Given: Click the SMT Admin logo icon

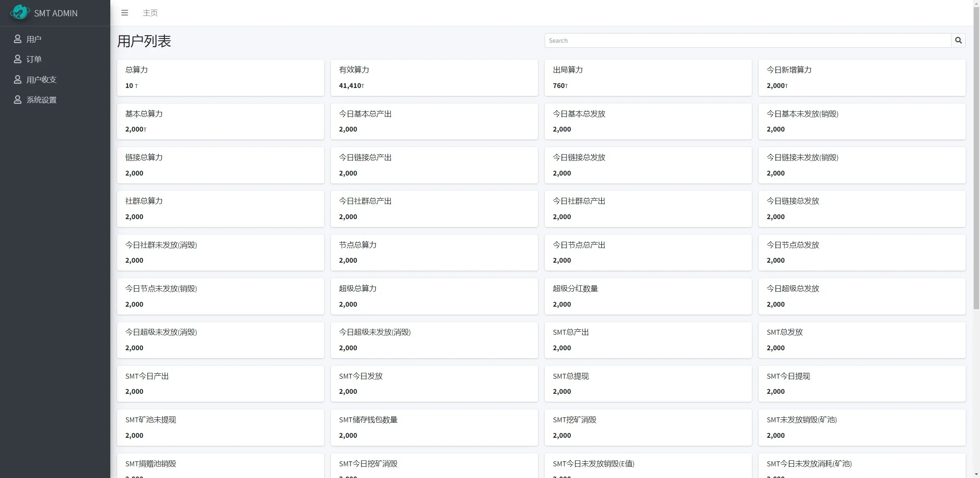Looking at the screenshot, I should point(20,13).
